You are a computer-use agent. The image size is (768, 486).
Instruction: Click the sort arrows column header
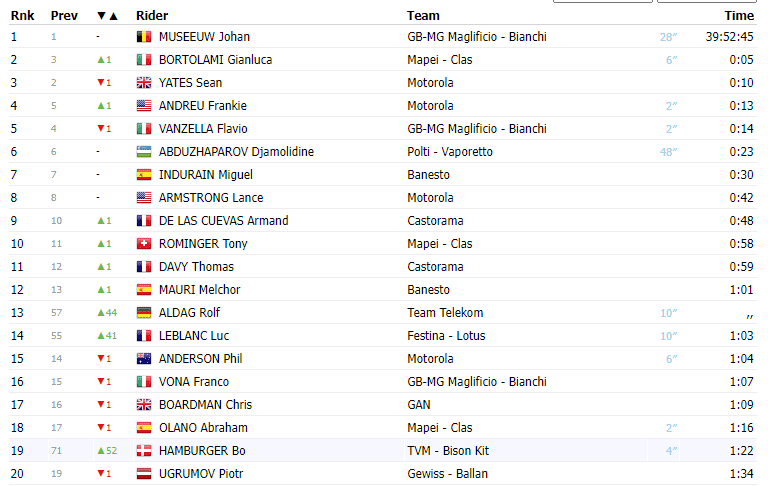pyautogui.click(x=107, y=16)
